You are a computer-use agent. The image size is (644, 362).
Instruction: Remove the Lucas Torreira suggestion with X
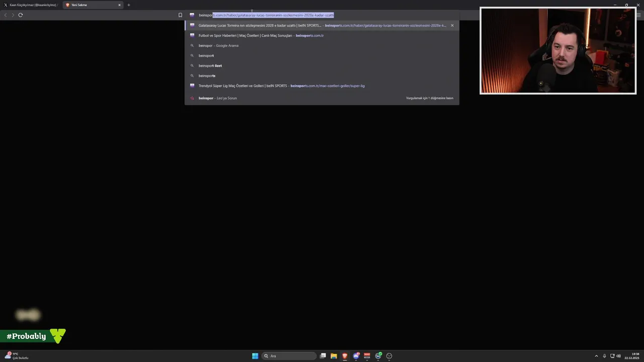tap(452, 25)
